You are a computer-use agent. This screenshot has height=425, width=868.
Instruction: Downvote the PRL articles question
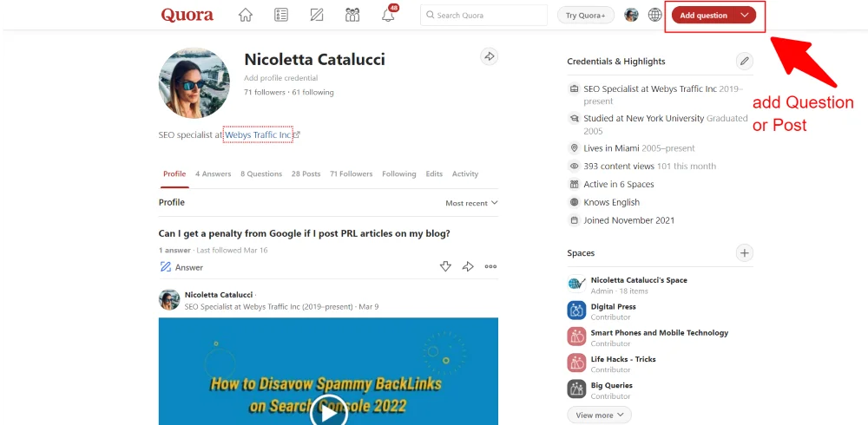pyautogui.click(x=445, y=267)
